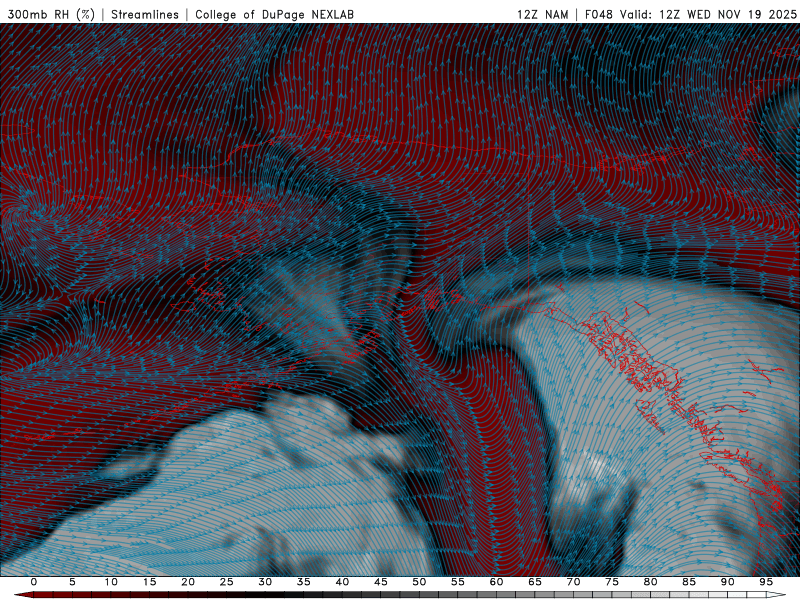Click the '70' color scale label
800x600 pixels.
(573, 582)
